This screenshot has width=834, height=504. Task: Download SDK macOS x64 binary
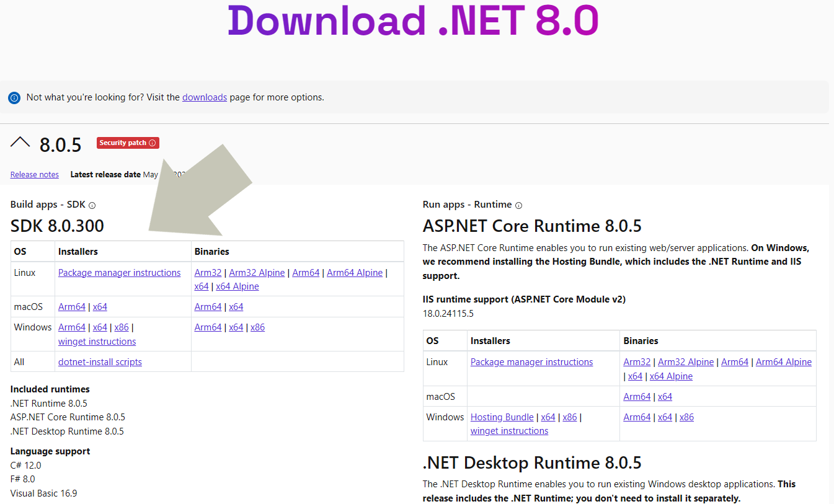click(x=236, y=307)
